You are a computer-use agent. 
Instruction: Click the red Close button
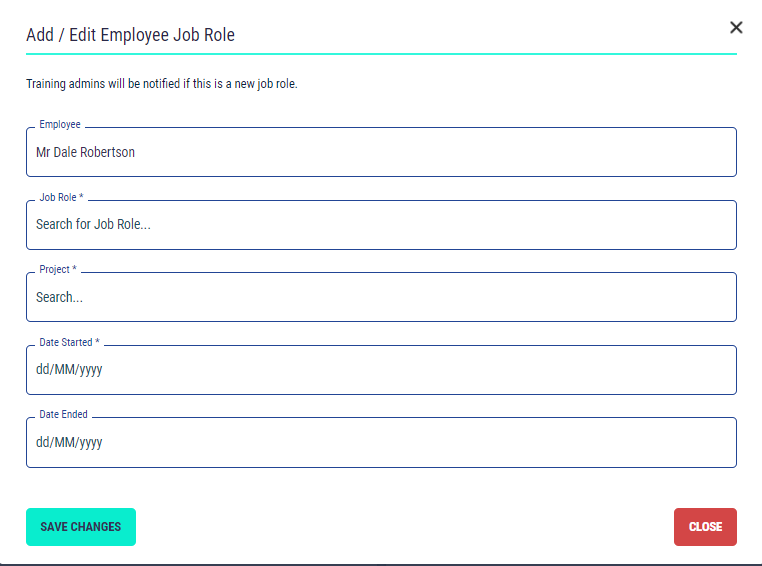[705, 527]
